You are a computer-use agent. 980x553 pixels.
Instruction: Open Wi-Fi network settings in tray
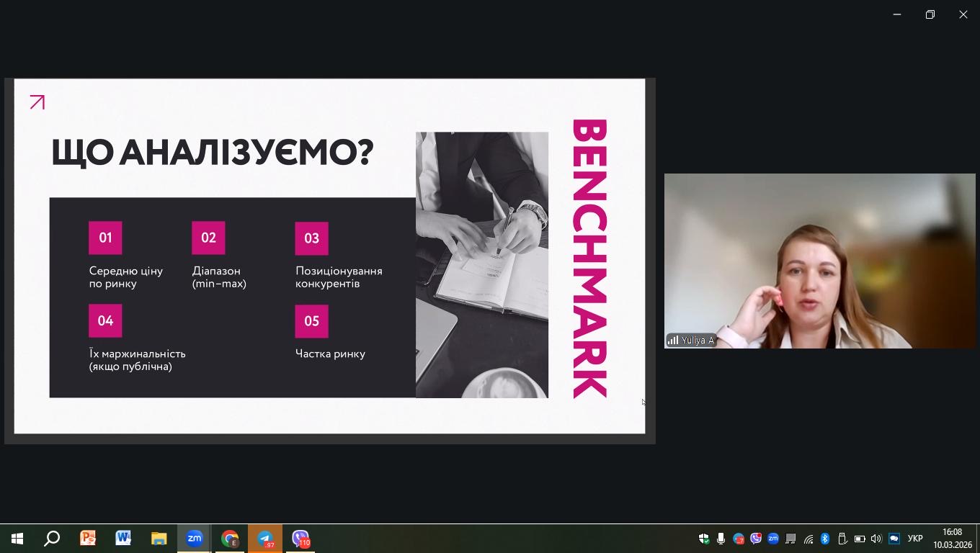coord(808,539)
